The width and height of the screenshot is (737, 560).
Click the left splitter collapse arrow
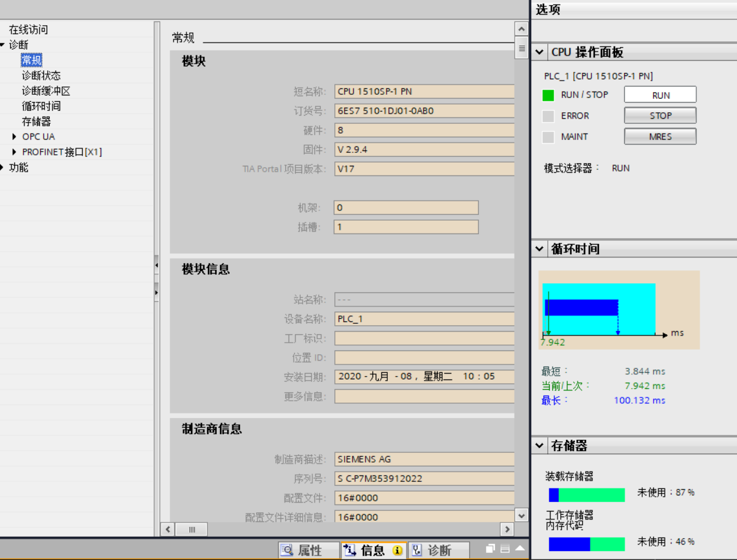click(156, 265)
